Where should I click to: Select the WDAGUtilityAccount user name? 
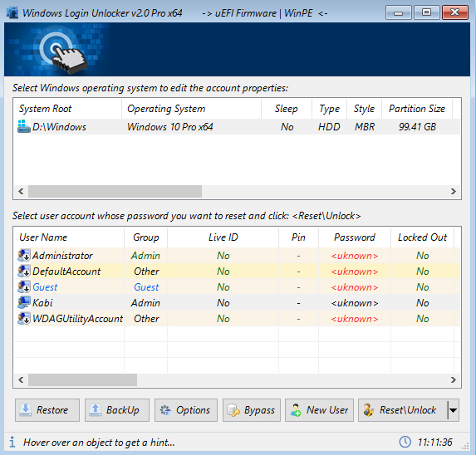[77, 319]
